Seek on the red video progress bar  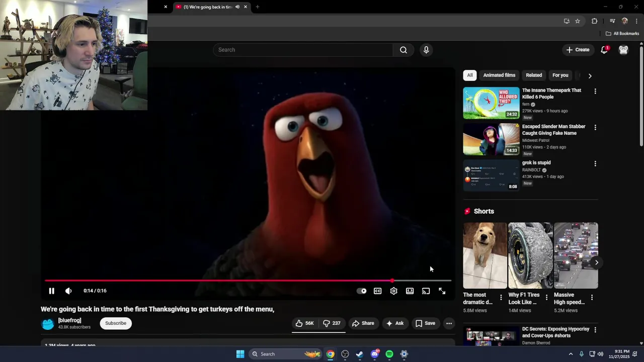pyautogui.click(x=248, y=281)
